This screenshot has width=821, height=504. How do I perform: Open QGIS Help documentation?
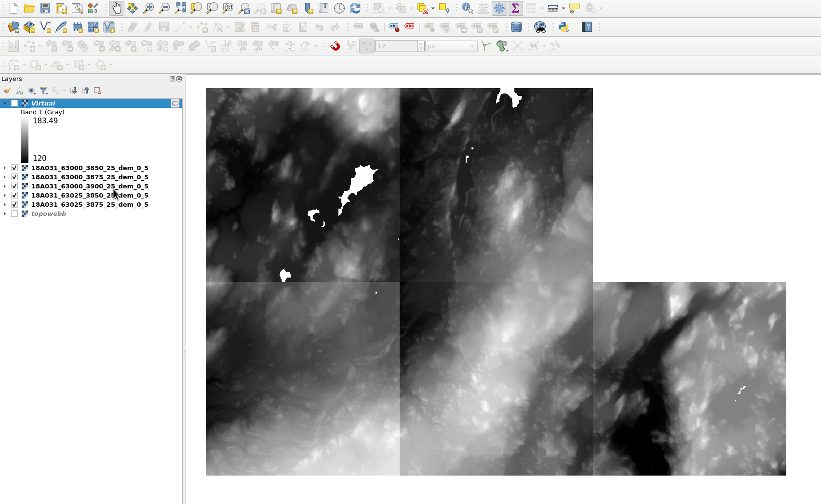coord(587,27)
